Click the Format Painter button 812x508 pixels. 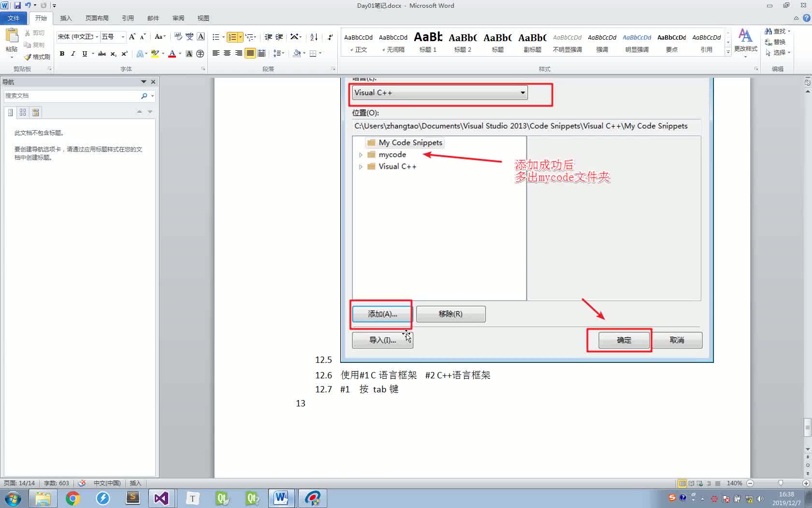pyautogui.click(x=37, y=57)
